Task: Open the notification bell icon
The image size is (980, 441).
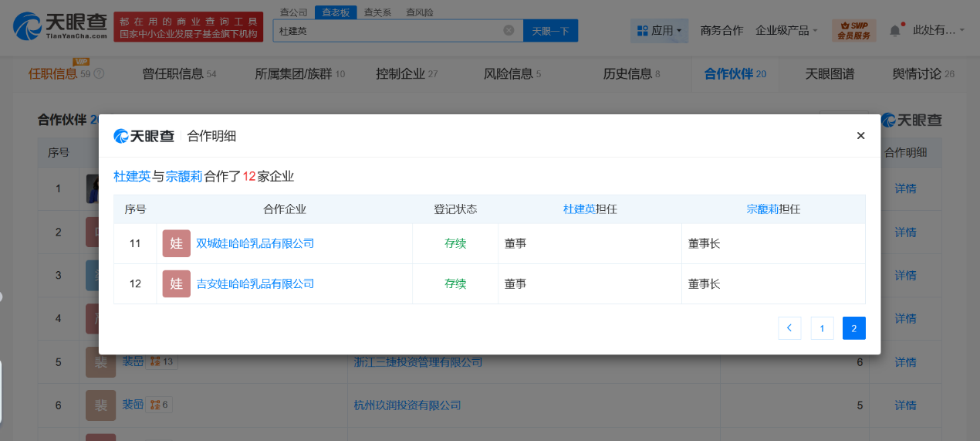Action: click(895, 30)
